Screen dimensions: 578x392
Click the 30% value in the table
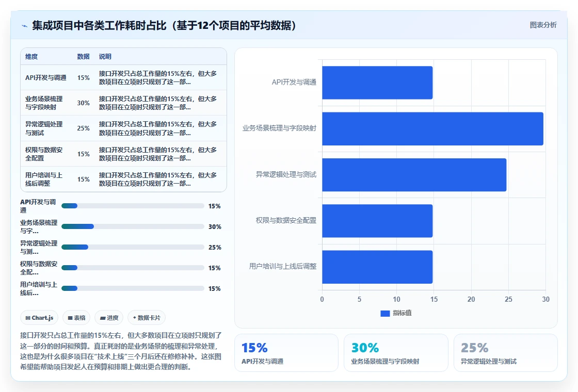click(x=83, y=103)
